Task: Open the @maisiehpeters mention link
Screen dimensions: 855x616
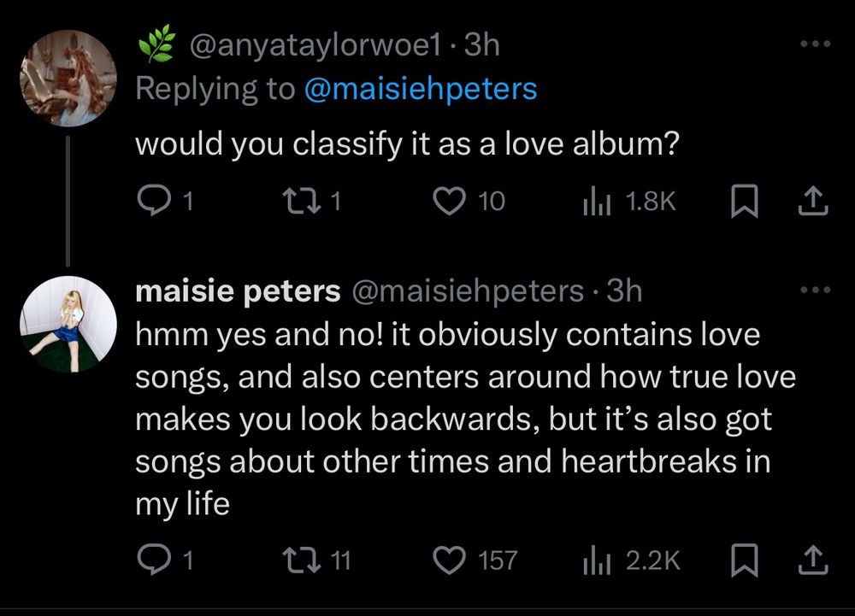Action: pos(421,89)
